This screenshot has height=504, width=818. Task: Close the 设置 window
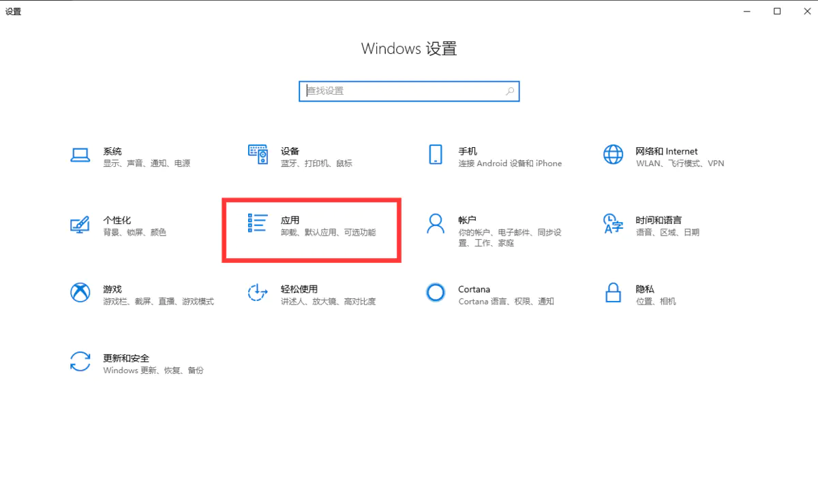pos(806,11)
